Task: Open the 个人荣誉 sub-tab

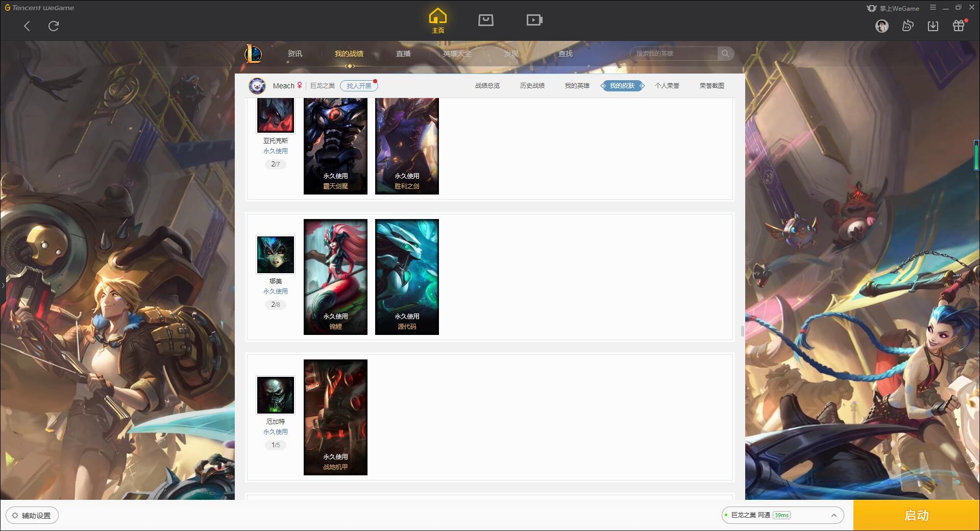Action: pyautogui.click(x=667, y=86)
